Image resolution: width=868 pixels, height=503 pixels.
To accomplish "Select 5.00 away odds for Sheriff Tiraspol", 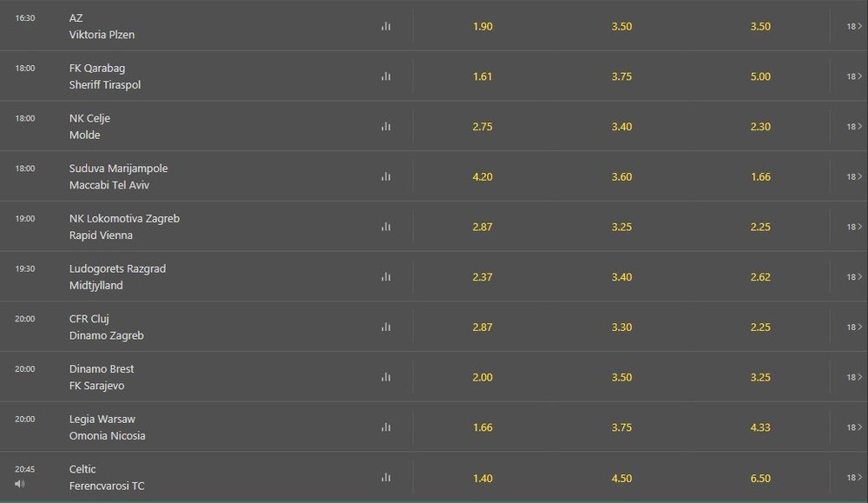I will pyautogui.click(x=760, y=76).
